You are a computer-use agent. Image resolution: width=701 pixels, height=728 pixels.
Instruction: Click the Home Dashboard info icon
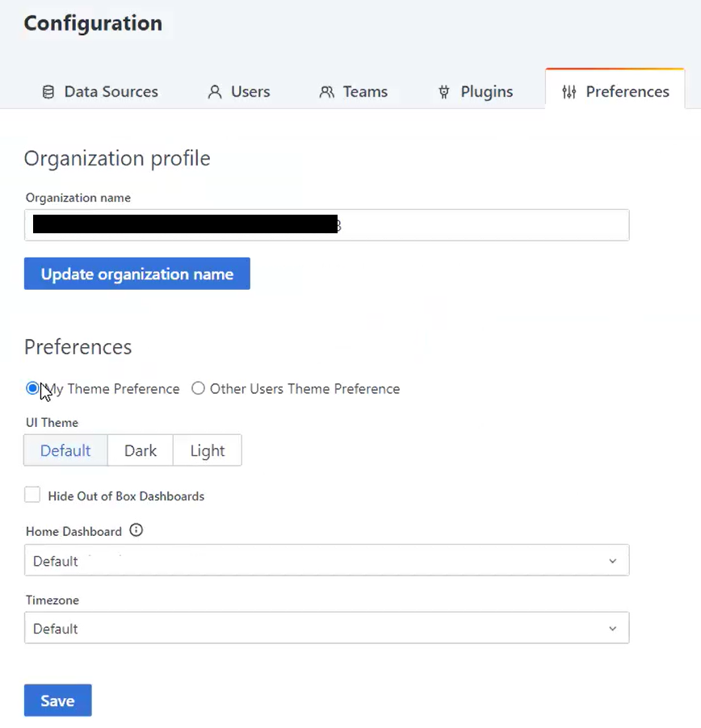[136, 531]
